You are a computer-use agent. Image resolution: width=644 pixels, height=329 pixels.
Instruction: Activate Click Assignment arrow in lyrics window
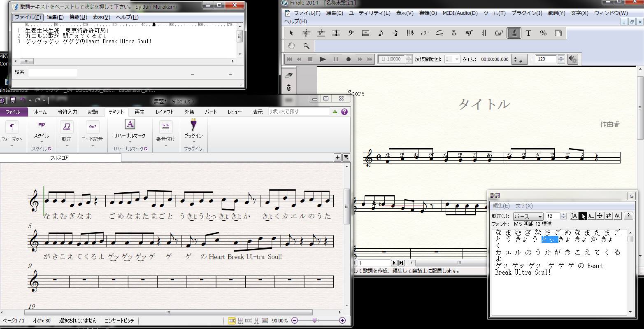[x=583, y=216]
